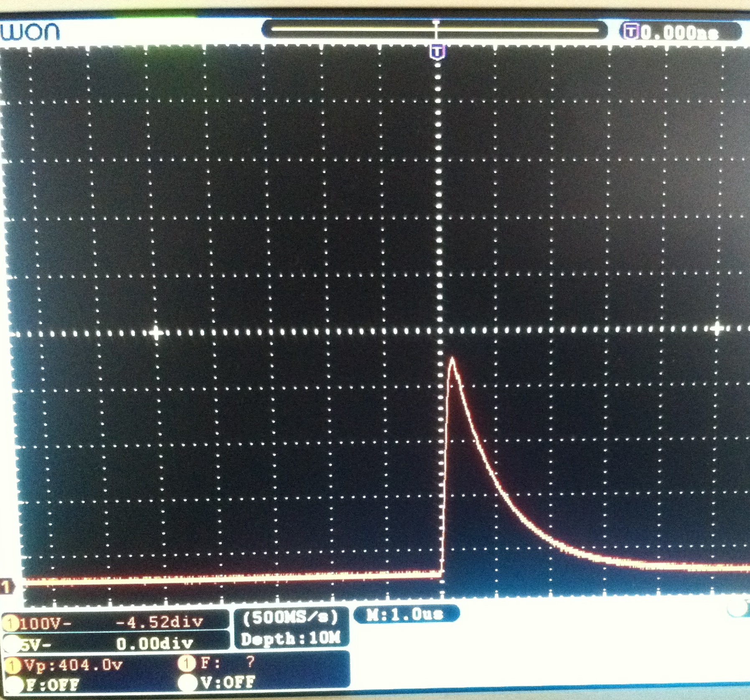Select the V:OFF measurement readout

point(228,683)
